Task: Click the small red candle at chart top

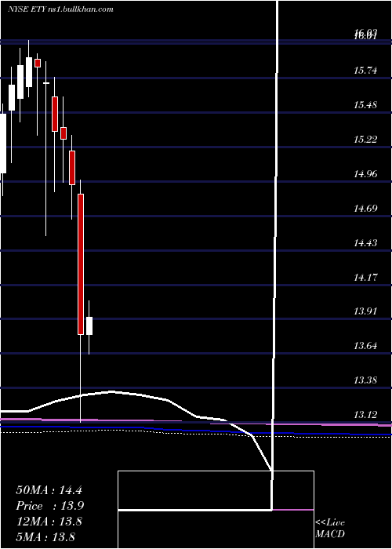Action: click(38, 63)
